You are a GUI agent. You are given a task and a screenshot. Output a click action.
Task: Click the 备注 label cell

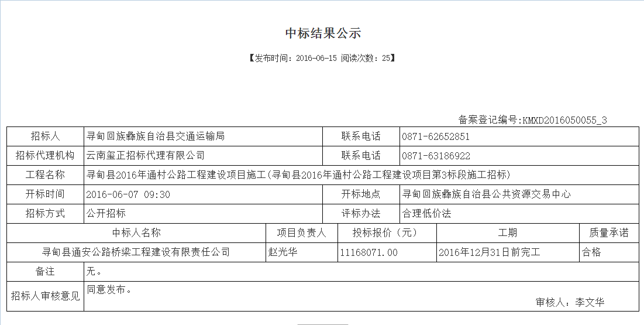tap(45, 272)
